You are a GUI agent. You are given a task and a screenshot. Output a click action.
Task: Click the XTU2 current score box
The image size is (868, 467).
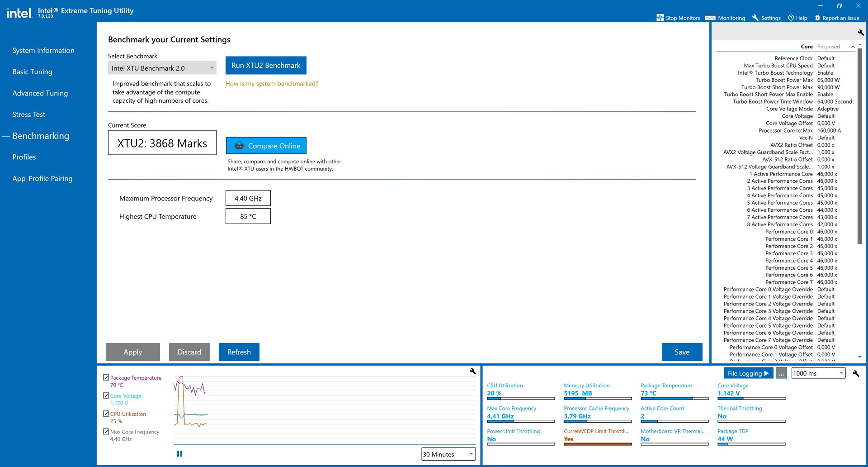click(x=162, y=143)
